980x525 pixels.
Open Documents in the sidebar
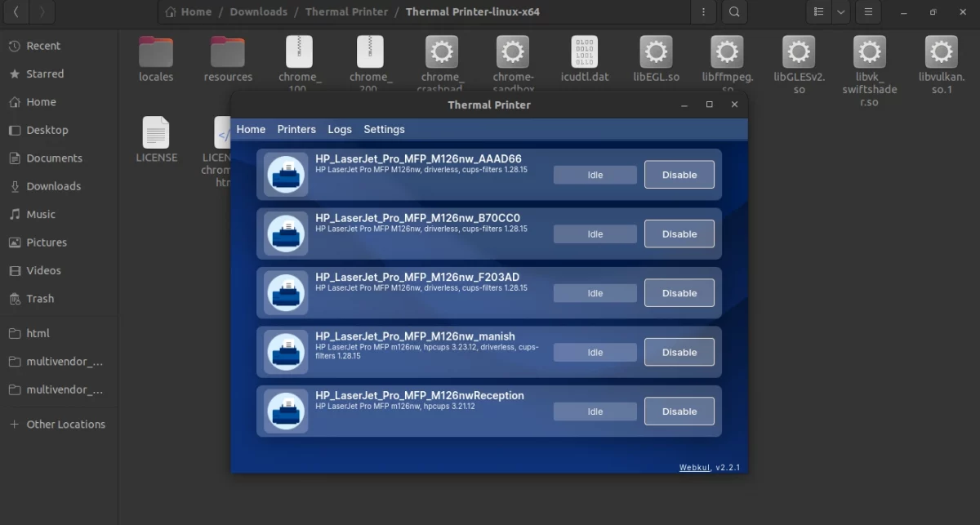pyautogui.click(x=59, y=158)
